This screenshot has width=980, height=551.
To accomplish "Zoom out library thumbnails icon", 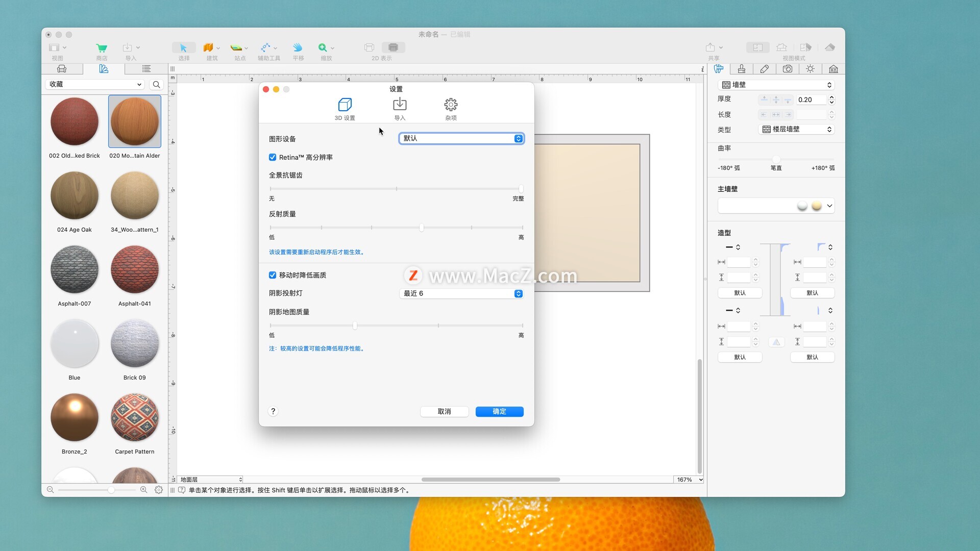I will click(50, 490).
